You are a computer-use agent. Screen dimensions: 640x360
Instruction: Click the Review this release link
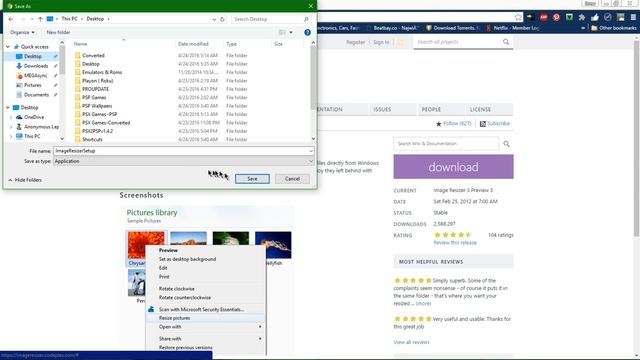[455, 242]
